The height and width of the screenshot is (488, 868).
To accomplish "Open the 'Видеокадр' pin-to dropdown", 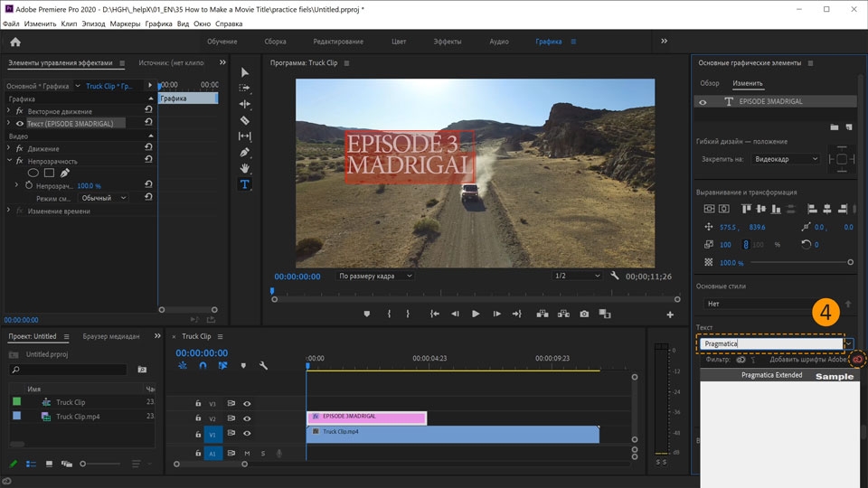I will pos(786,159).
